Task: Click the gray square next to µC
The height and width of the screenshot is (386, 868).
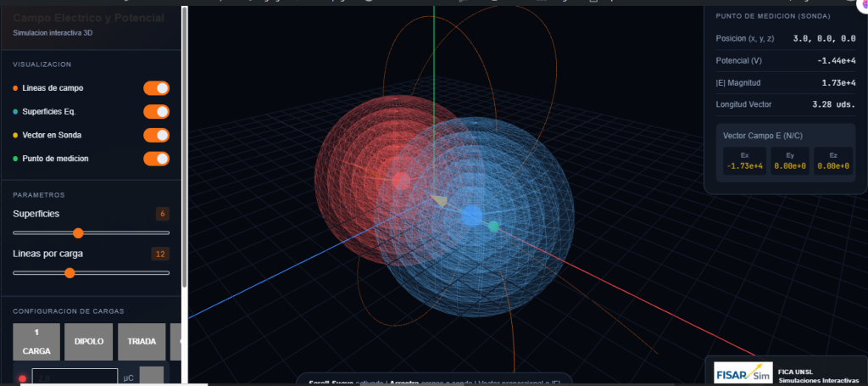Action: tap(151, 376)
